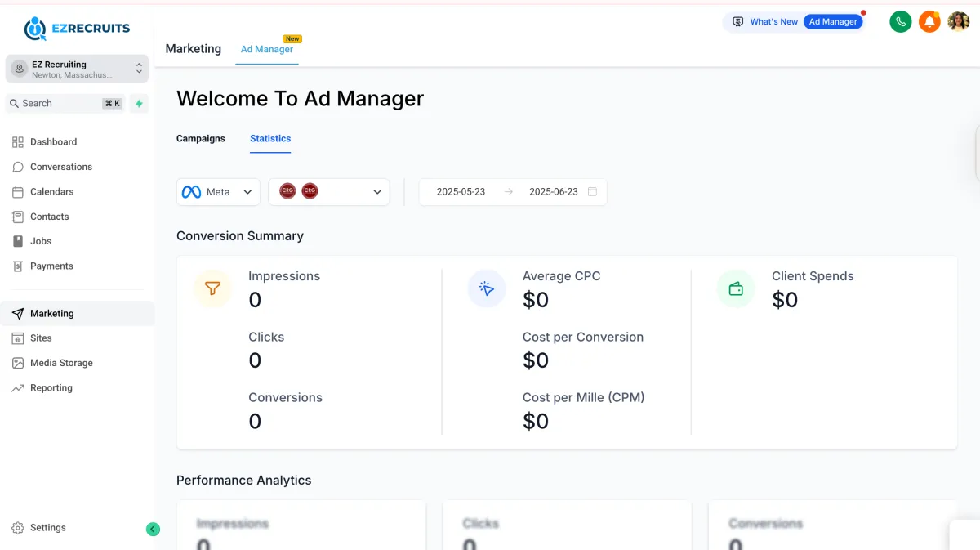
Task: Click the Client Spends wallet icon
Action: [736, 288]
